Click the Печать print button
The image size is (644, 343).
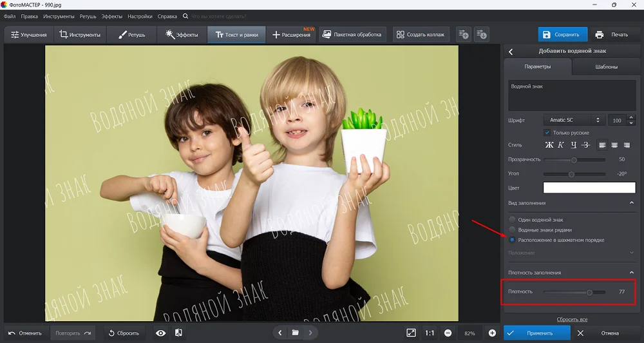coord(612,35)
